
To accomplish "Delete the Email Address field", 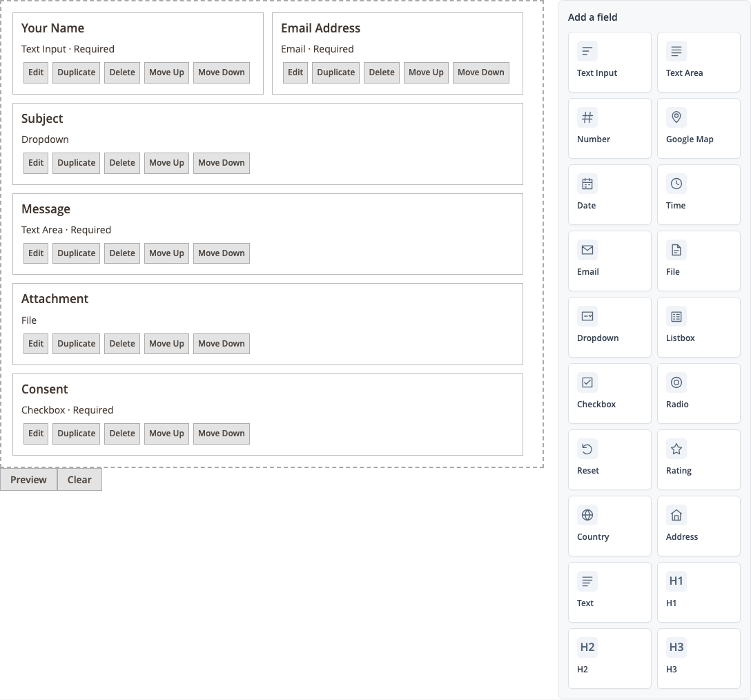I will [382, 72].
